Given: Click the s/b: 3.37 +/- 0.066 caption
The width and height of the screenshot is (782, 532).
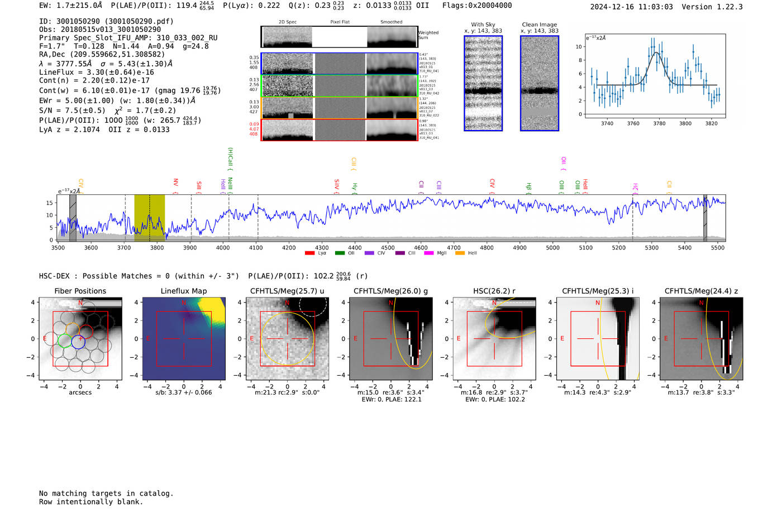Looking at the screenshot, I should coord(184,392).
